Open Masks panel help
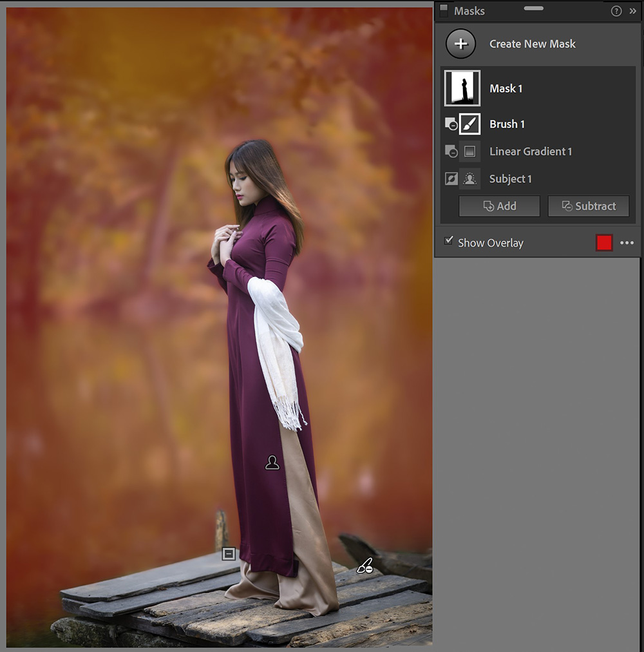This screenshot has width=644, height=652. click(616, 11)
